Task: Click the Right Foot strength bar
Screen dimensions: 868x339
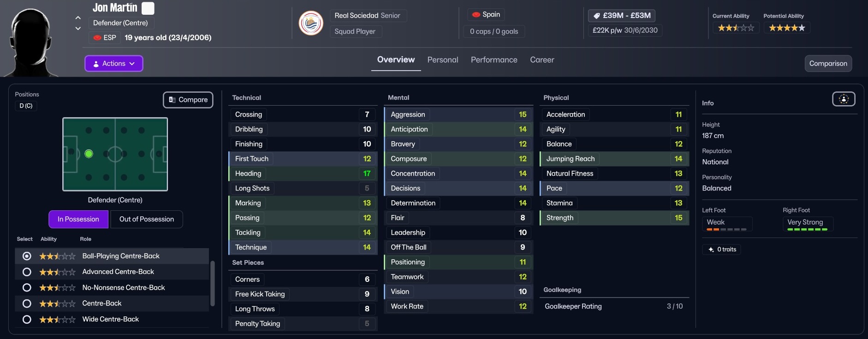Action: [x=807, y=229]
